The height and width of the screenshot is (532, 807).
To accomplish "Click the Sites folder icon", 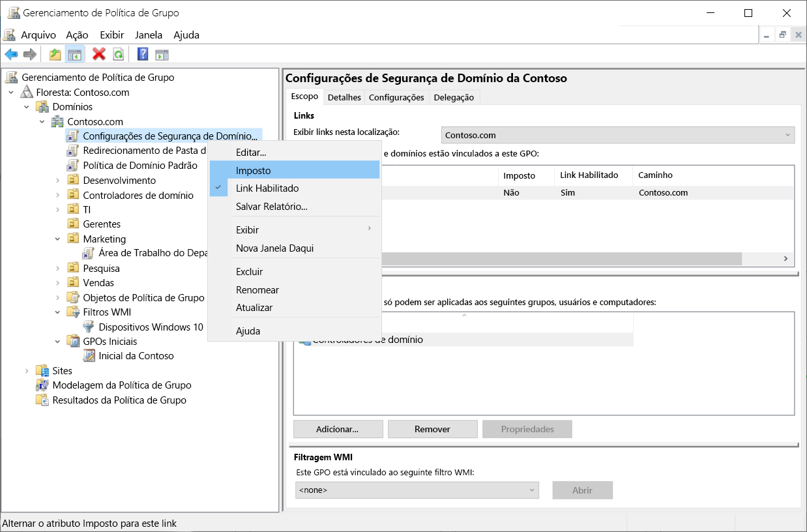I will pos(42,370).
